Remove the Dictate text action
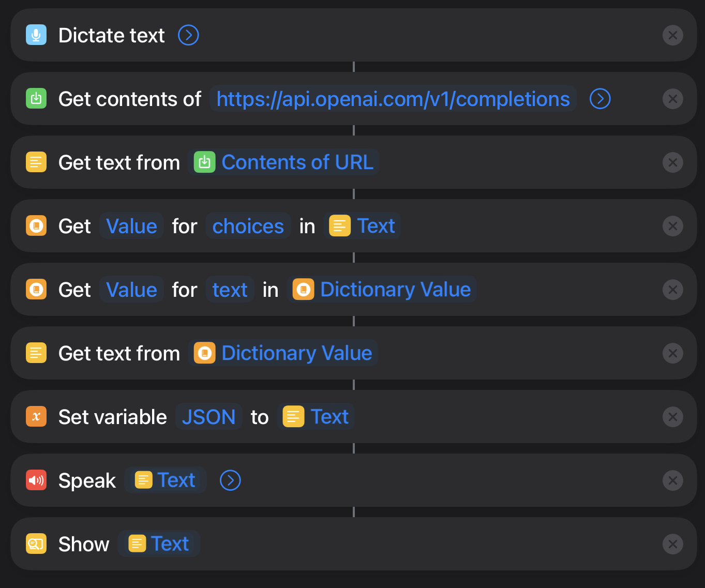The image size is (705, 588). click(x=672, y=35)
